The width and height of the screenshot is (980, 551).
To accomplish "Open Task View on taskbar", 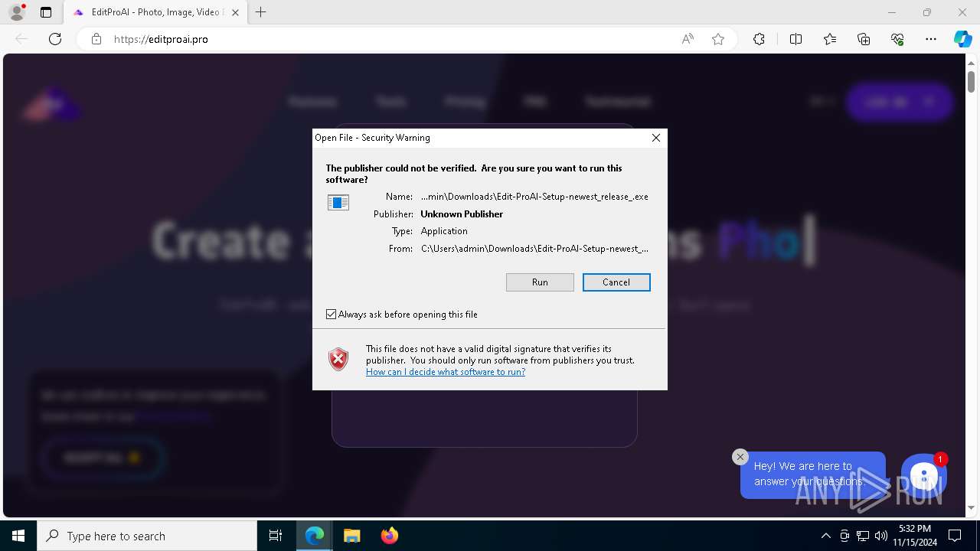I will pos(276,536).
